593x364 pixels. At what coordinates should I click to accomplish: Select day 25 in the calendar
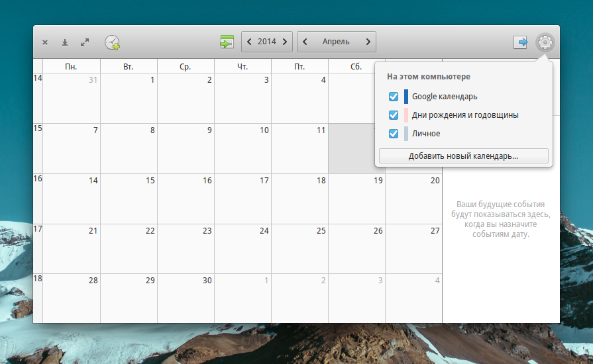pyautogui.click(x=300, y=250)
